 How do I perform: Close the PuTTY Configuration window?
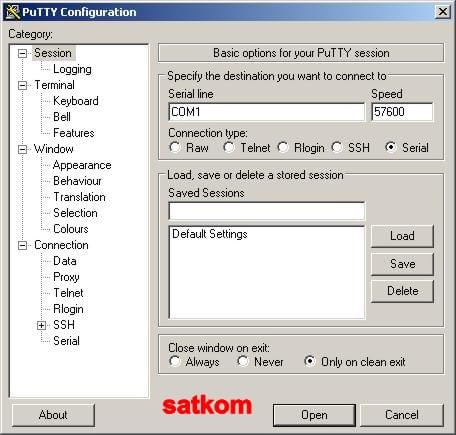pyautogui.click(x=443, y=12)
